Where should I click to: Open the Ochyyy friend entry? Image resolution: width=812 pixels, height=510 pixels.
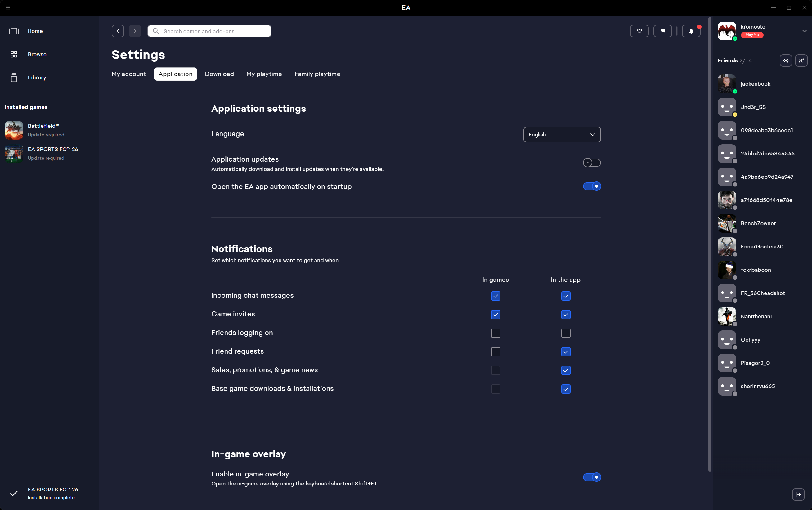[x=762, y=339]
